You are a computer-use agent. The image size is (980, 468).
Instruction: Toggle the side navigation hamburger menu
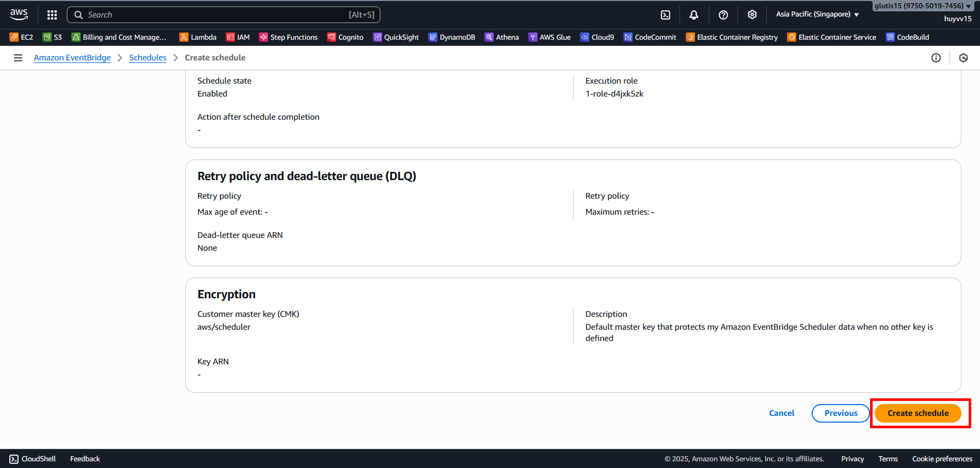(x=18, y=58)
